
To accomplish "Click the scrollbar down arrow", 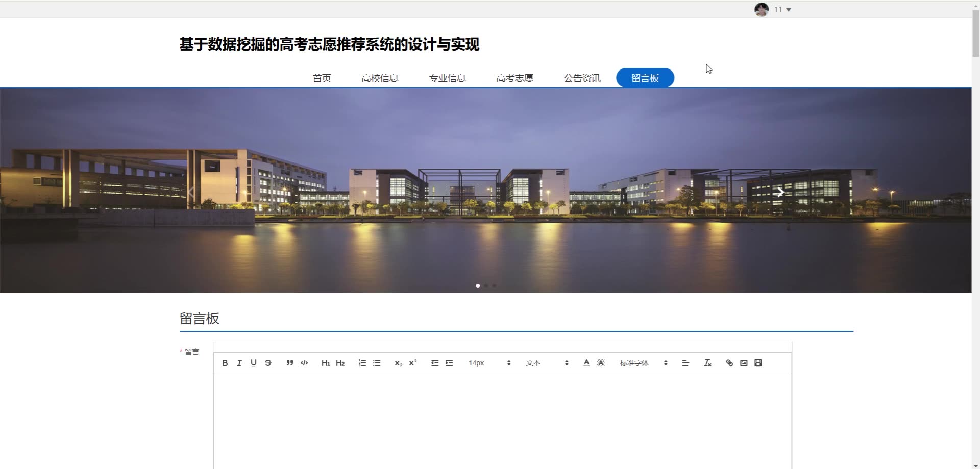I will 976,465.
